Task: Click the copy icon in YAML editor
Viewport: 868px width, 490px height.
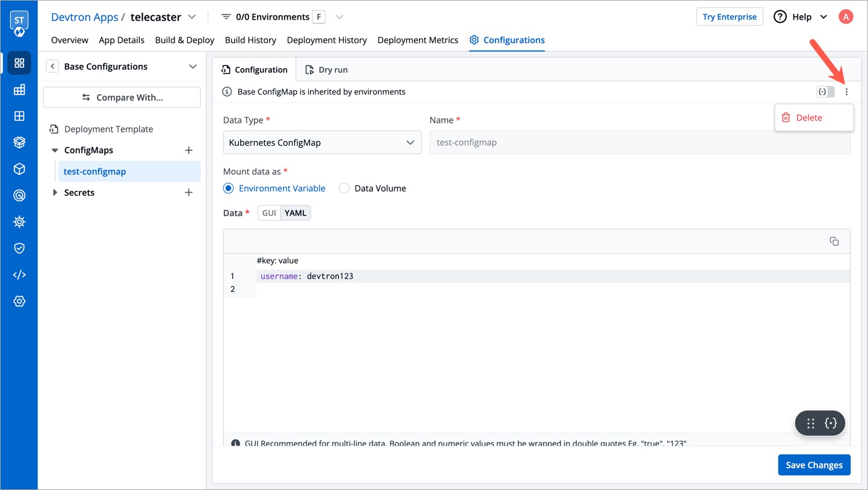Action: (x=834, y=241)
